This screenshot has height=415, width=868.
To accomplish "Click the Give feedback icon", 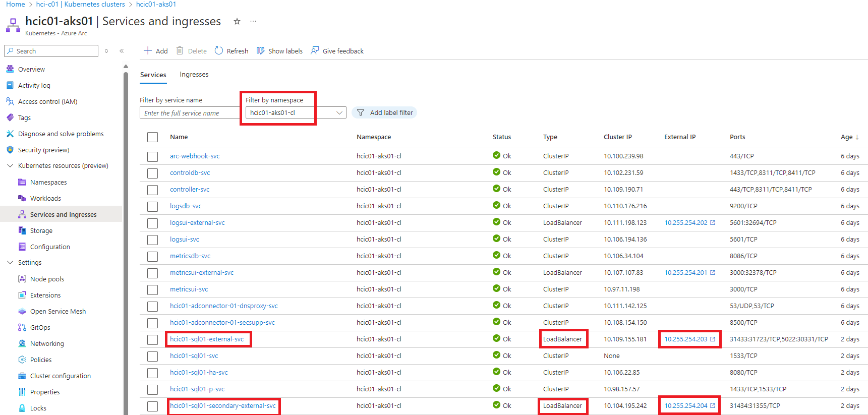I will click(315, 51).
